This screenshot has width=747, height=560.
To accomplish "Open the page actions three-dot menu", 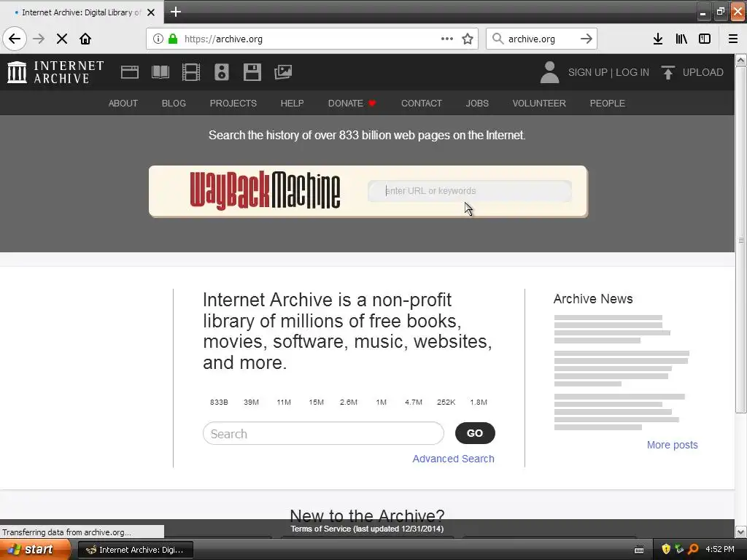I will pyautogui.click(x=447, y=39).
